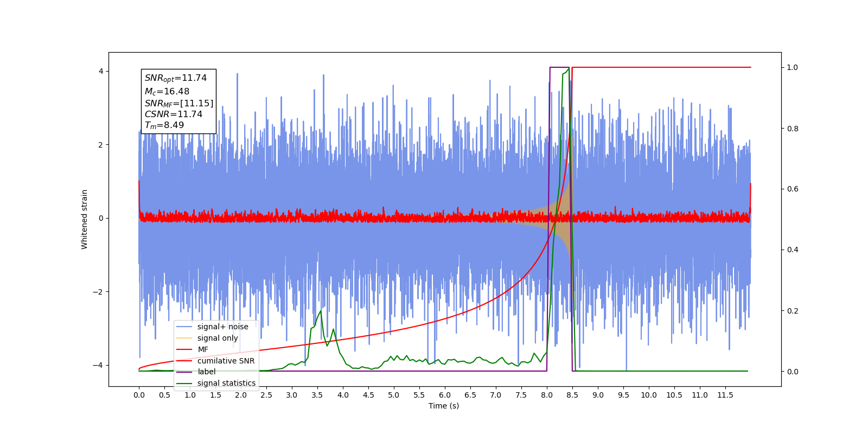Click x-axis tick label 11.5

click(725, 395)
